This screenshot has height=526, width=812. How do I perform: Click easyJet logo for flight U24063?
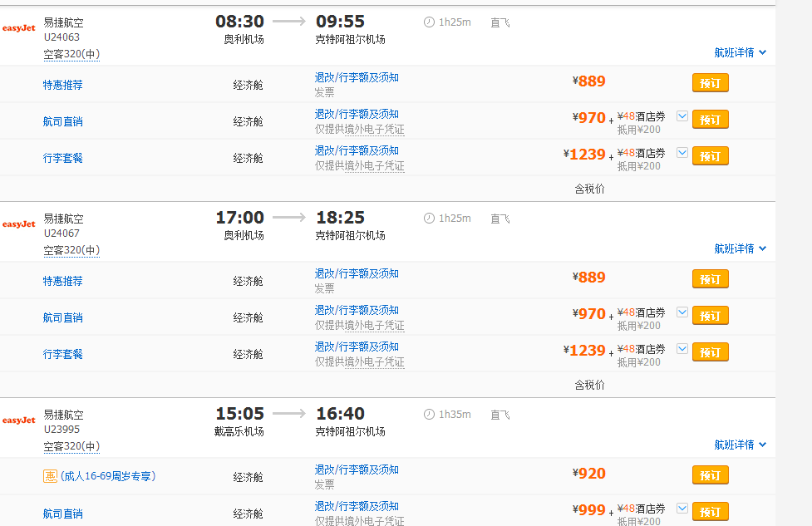coord(18,28)
